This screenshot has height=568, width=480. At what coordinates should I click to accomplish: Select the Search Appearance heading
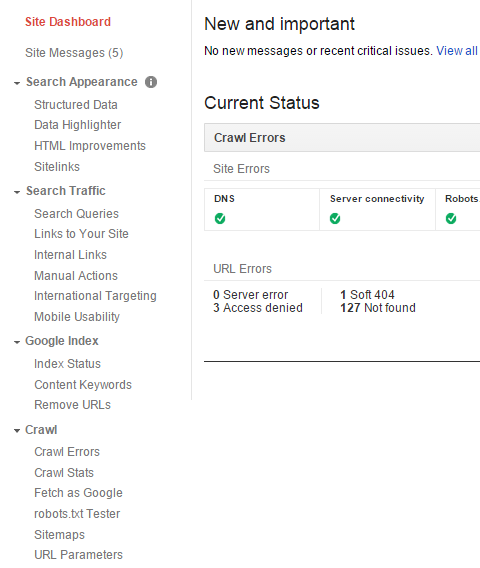(x=82, y=82)
